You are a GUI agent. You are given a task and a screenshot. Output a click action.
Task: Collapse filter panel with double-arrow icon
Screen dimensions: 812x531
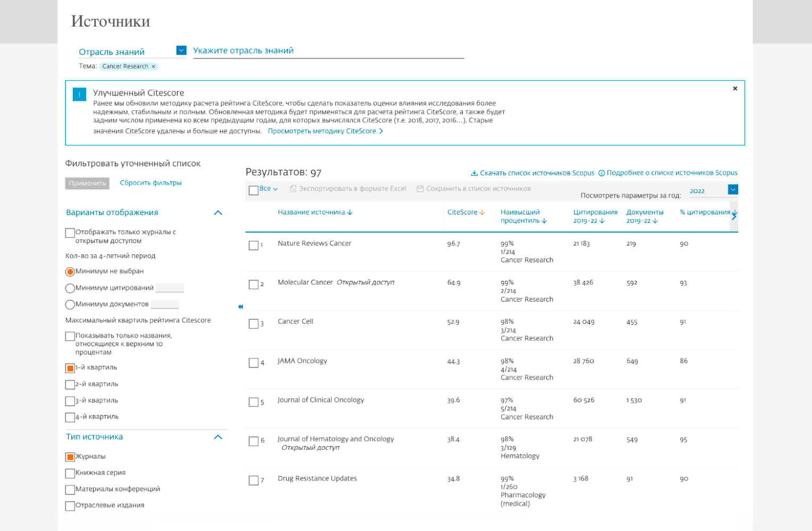tap(240, 307)
